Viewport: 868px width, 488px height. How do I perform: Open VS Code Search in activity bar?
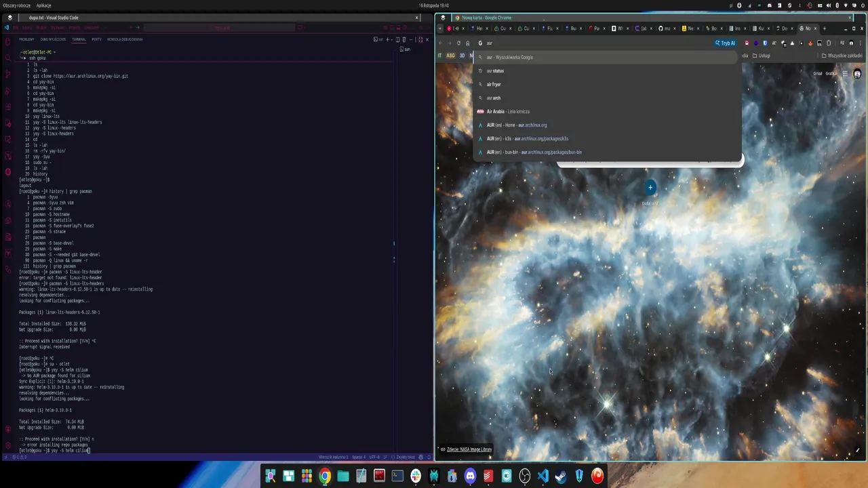7,58
